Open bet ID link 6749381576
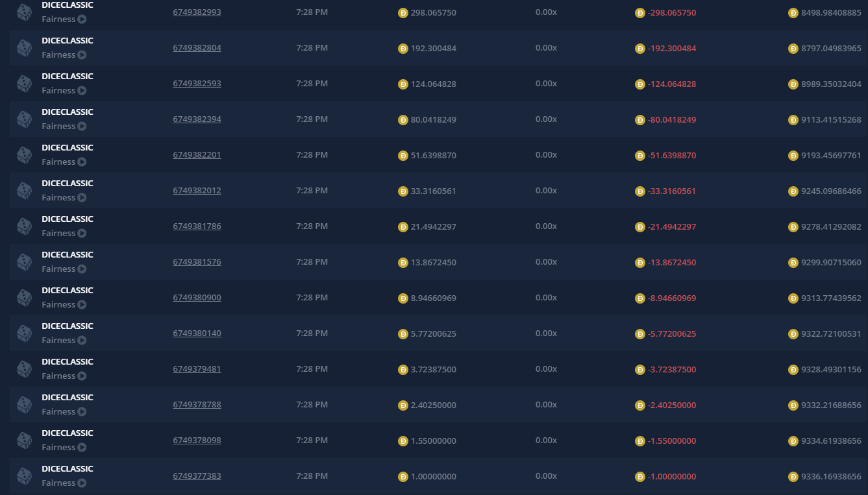The width and height of the screenshot is (868, 495). [x=197, y=262]
